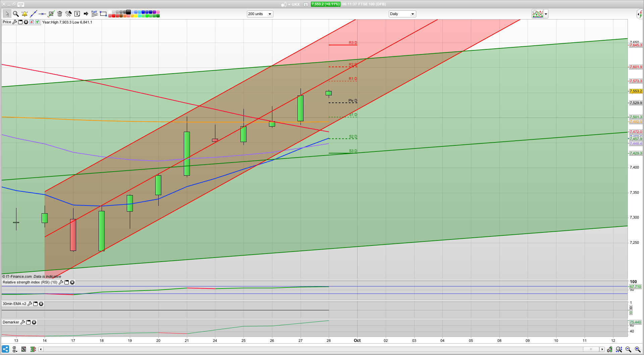Open the UKX instrument dropdown arrow
644x355 pixels.
(x=289, y=5)
